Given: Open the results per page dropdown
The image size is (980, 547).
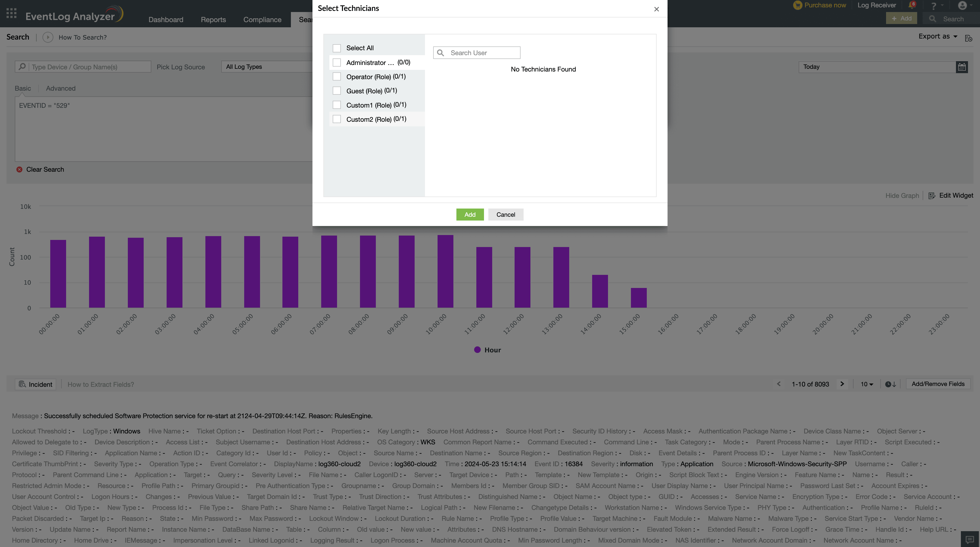Looking at the screenshot, I should coord(866,384).
